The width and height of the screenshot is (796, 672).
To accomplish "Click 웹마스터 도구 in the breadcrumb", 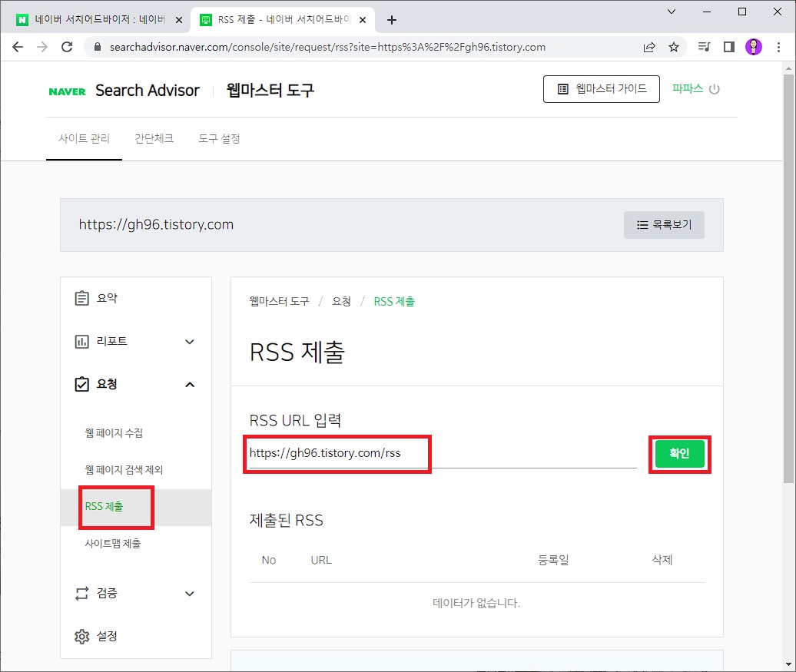I will [279, 302].
